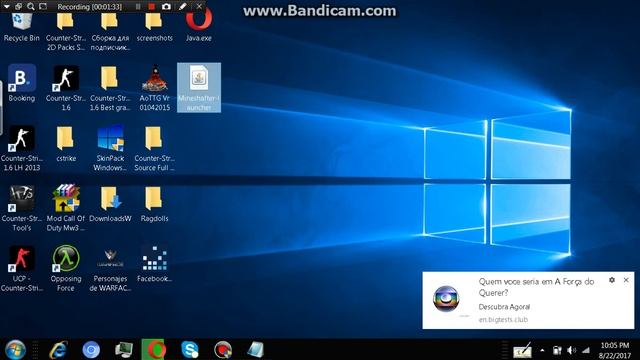Select the SkinPack Windows icon
The width and height of the screenshot is (640, 360).
[110, 148]
